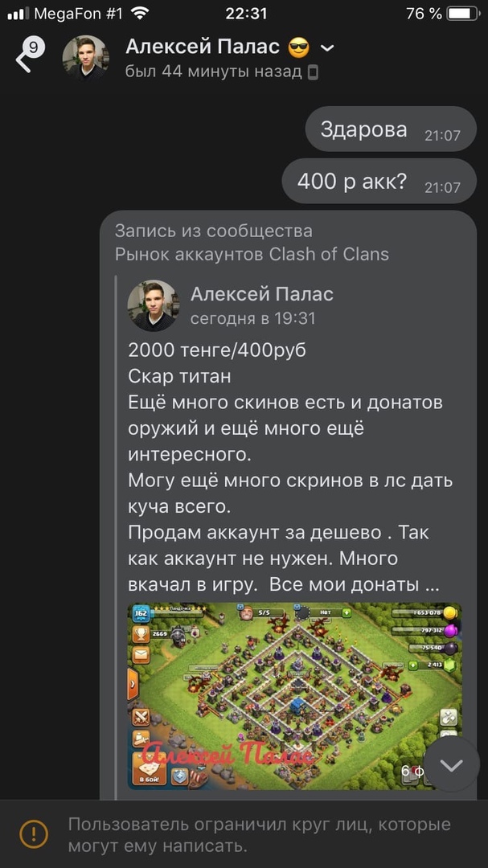
Task: Open reposted author's avatar in the post
Action: (x=154, y=305)
